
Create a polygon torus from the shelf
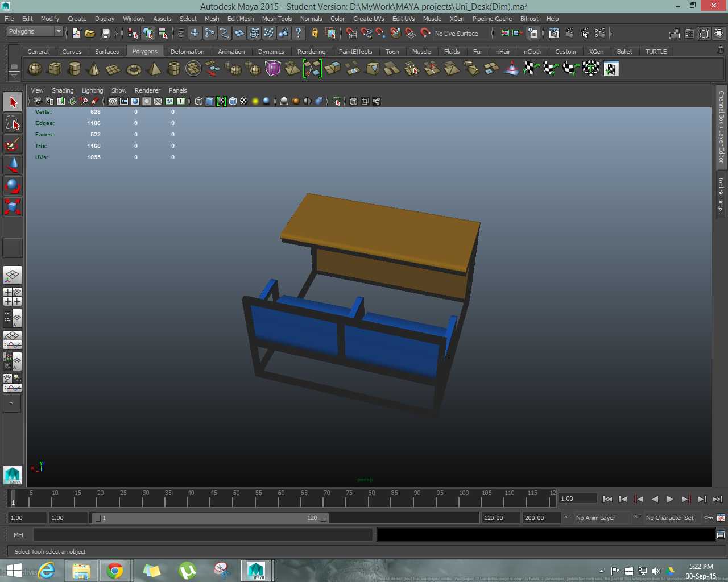tap(134, 69)
